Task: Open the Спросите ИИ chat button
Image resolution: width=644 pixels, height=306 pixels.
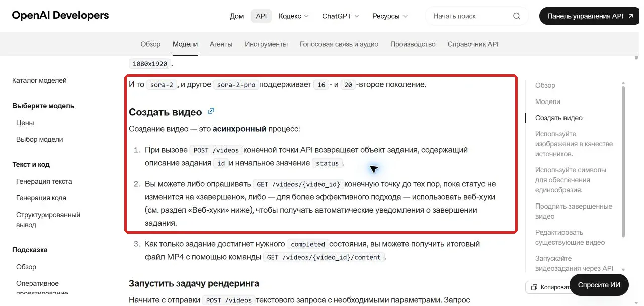Action: click(x=599, y=285)
